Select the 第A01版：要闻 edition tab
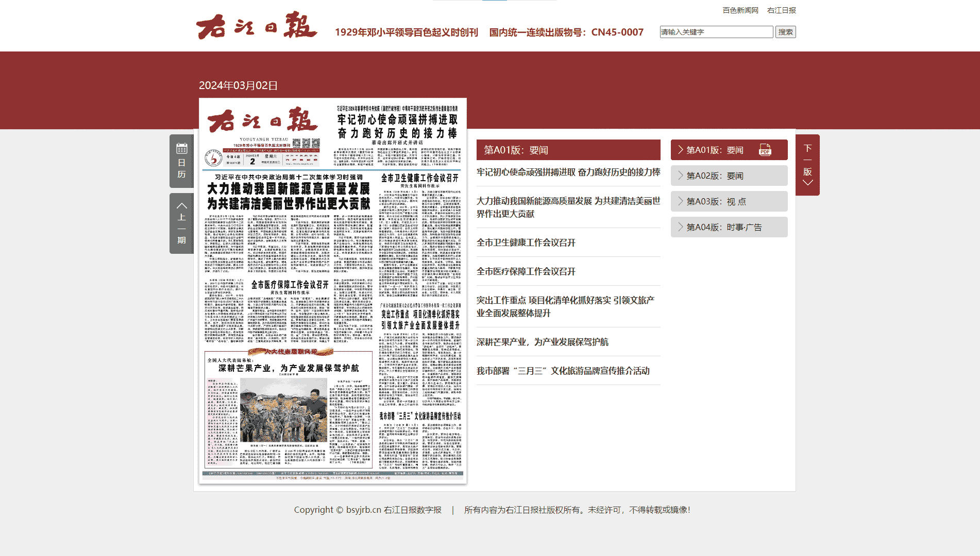The width and height of the screenshot is (980, 556). (x=729, y=150)
